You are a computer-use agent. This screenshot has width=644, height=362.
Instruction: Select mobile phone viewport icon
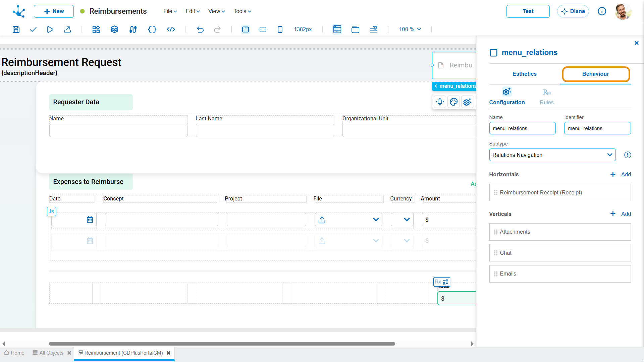[280, 29]
